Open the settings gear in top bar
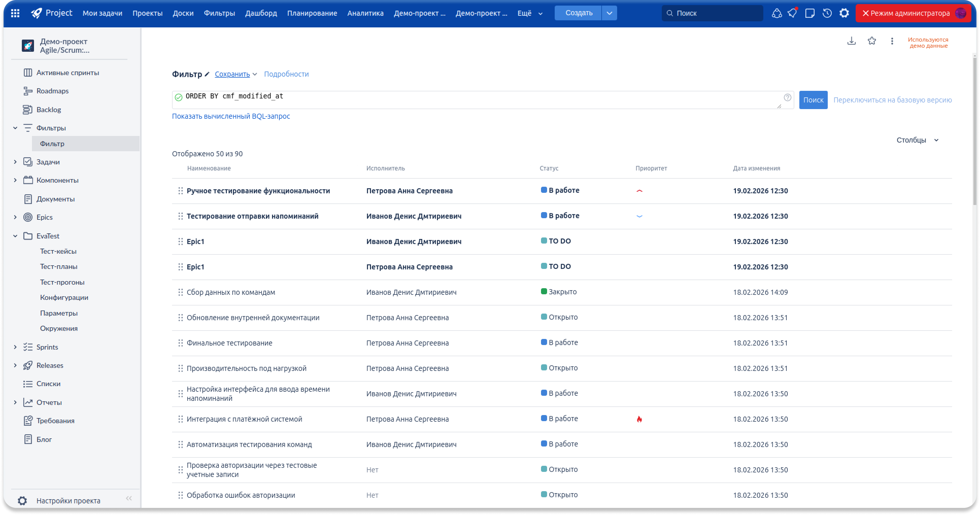 pyautogui.click(x=844, y=13)
